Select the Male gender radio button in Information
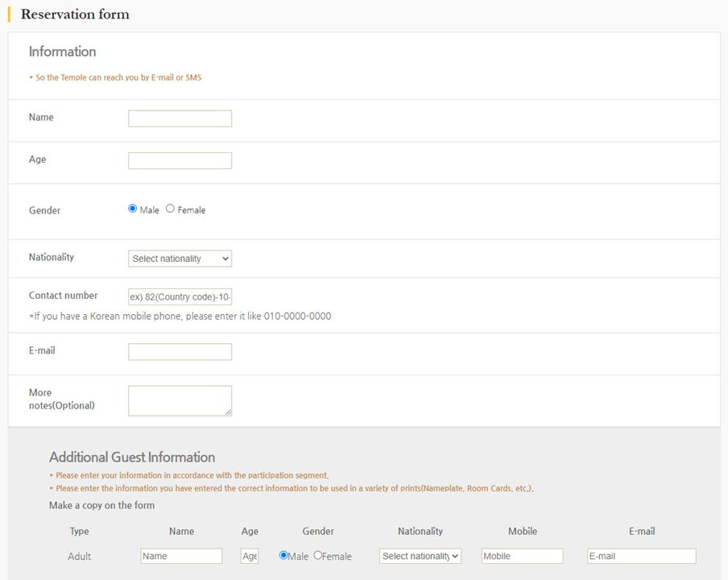Screen dimensions: 728x580 tap(133, 209)
